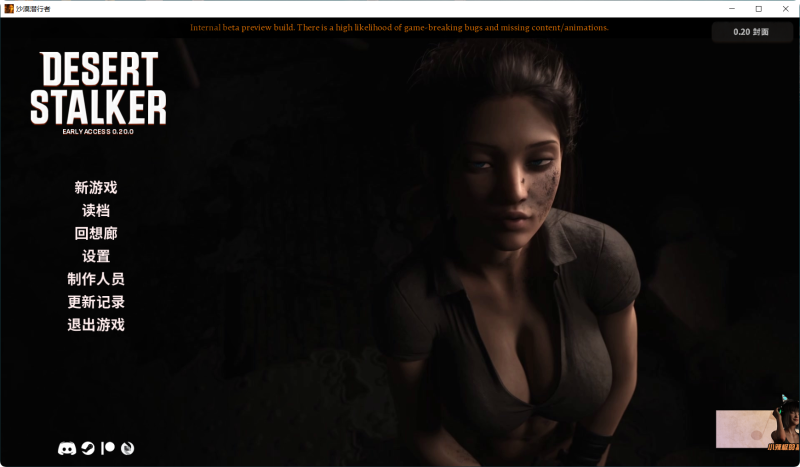
Task: View the credits (制作人员)
Action: (x=96, y=279)
